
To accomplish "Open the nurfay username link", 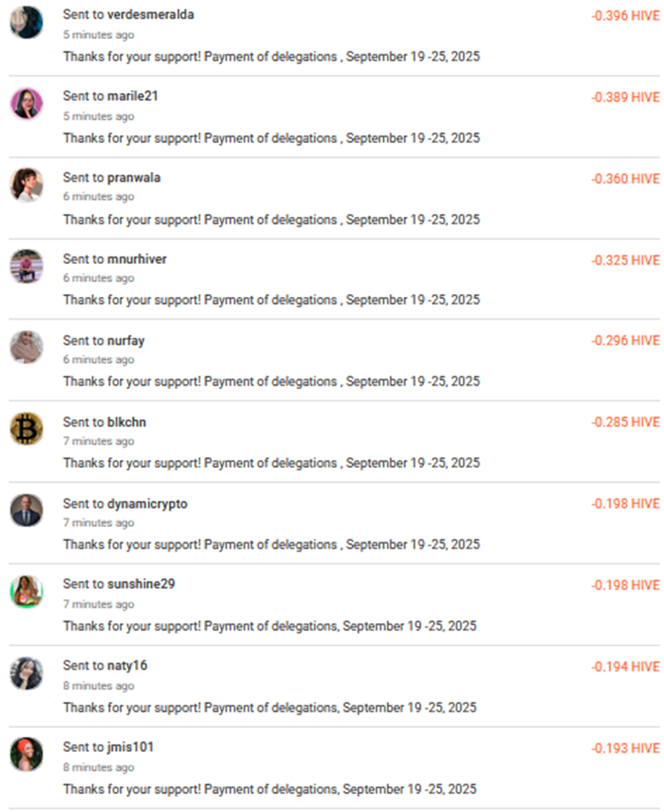I will [126, 341].
